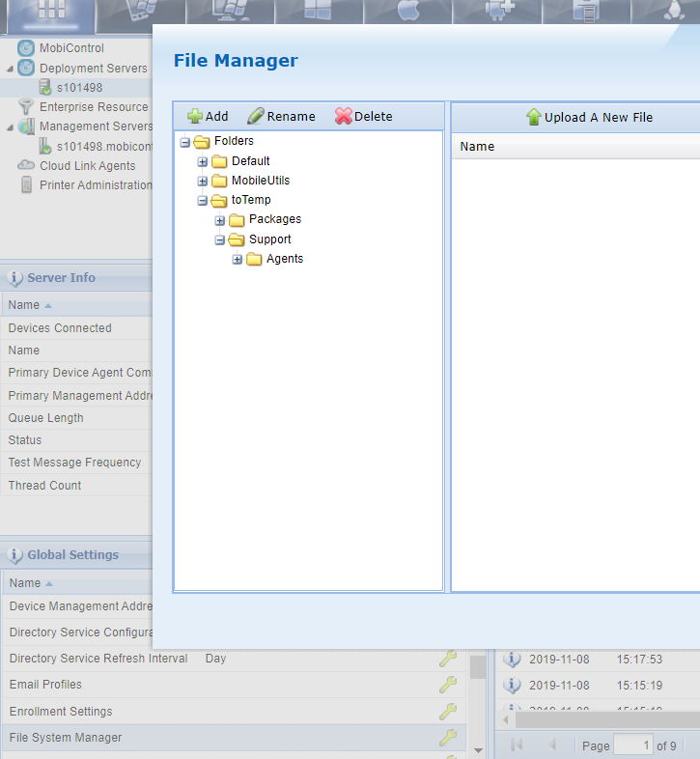
Task: Open the Windows platform tab
Action: (318, 11)
